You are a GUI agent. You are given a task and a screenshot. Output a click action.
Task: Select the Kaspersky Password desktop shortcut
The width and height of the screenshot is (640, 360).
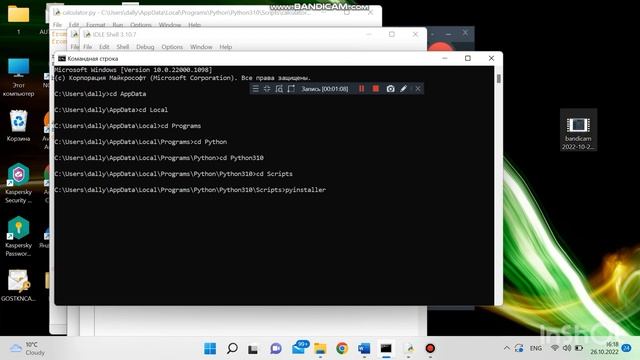click(x=18, y=236)
